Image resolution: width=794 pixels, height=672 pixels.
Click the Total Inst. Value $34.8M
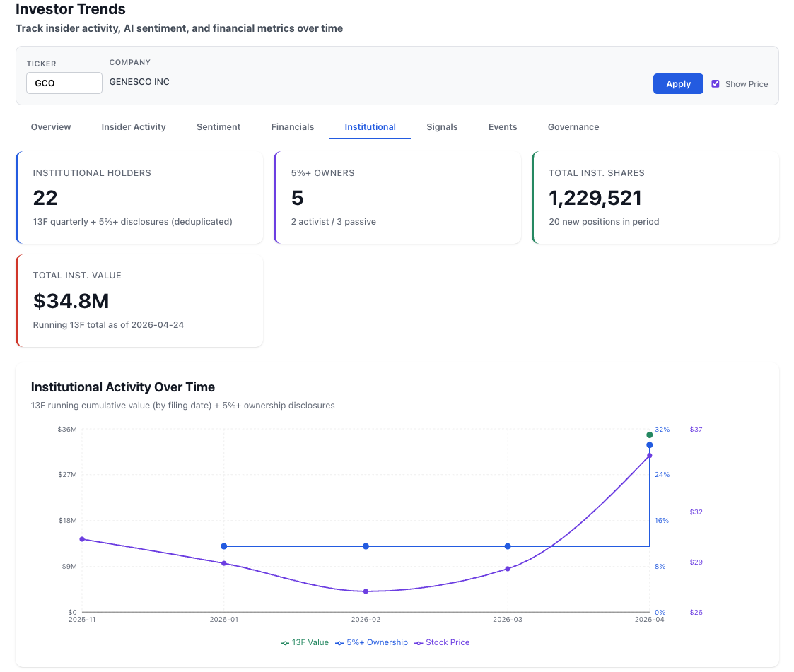(x=71, y=301)
